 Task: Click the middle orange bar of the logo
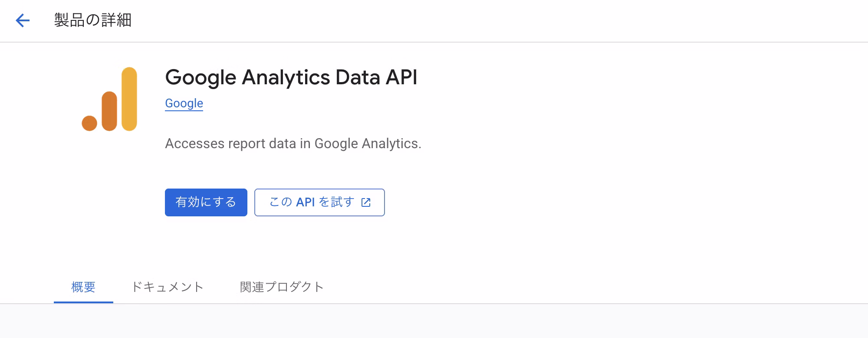[109, 111]
